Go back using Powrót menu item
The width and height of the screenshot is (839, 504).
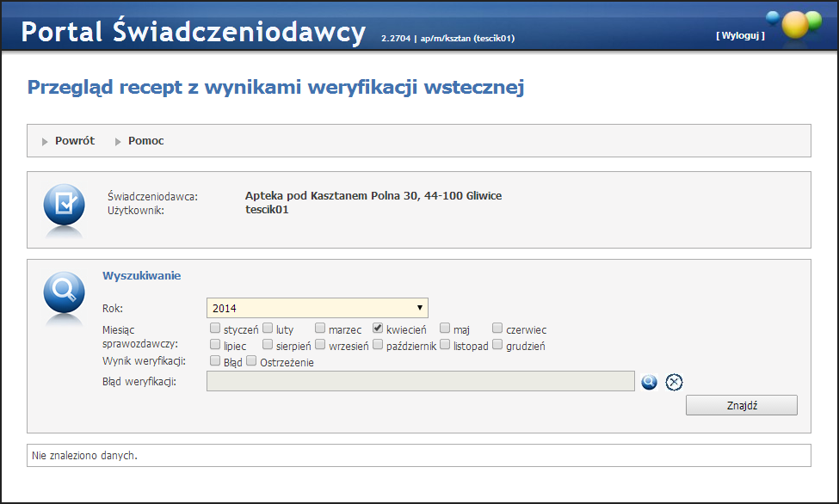(75, 141)
